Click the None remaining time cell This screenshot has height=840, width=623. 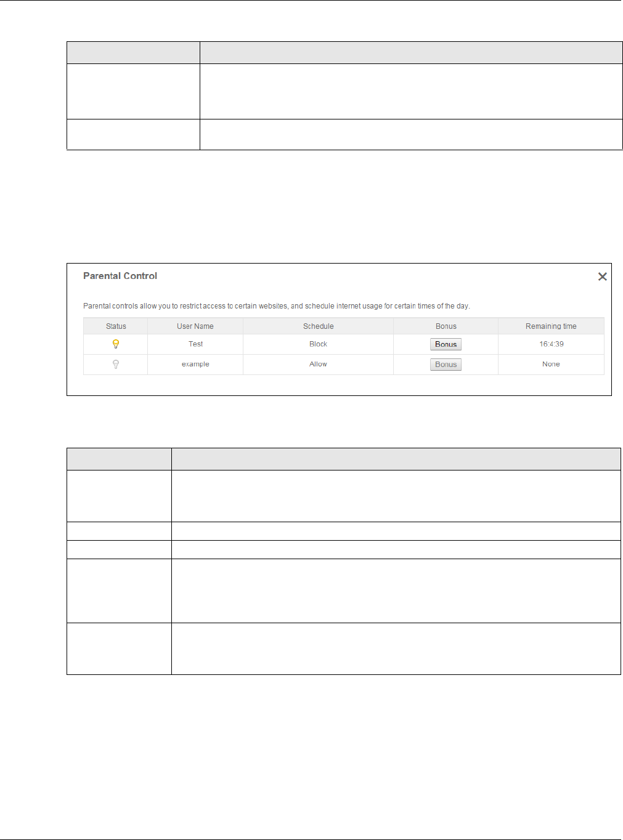tap(551, 365)
